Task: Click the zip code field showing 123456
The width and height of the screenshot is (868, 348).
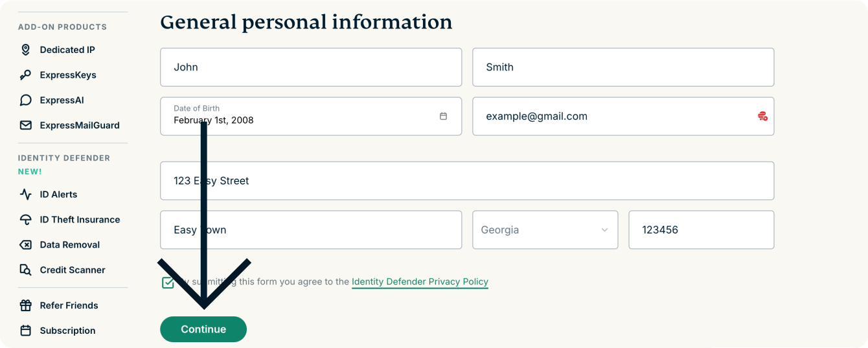Action: click(x=701, y=230)
